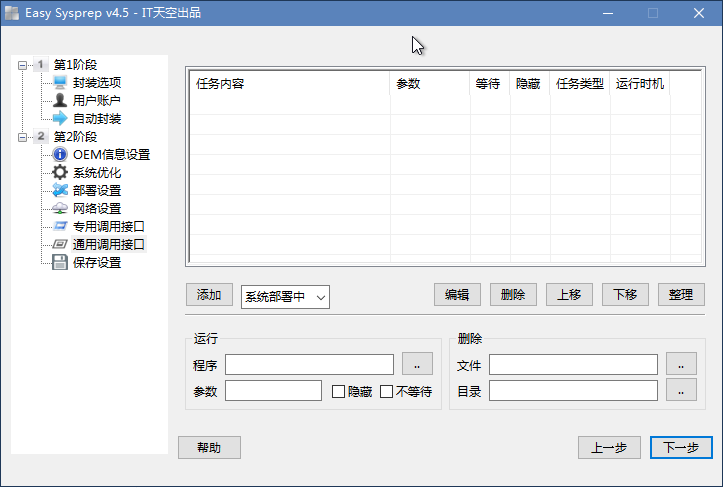Collapse the 第2阶段 tree node
The height and width of the screenshot is (488, 723).
tap(22, 137)
